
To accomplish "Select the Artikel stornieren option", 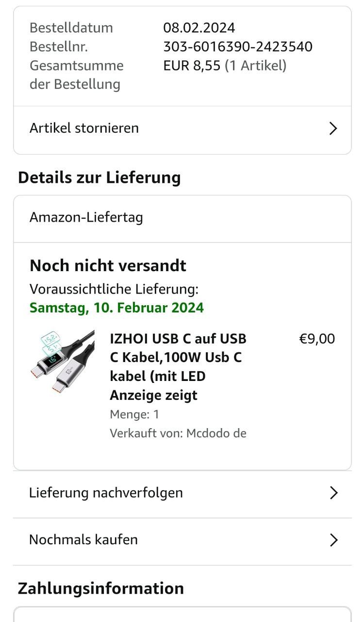I will pyautogui.click(x=84, y=128).
